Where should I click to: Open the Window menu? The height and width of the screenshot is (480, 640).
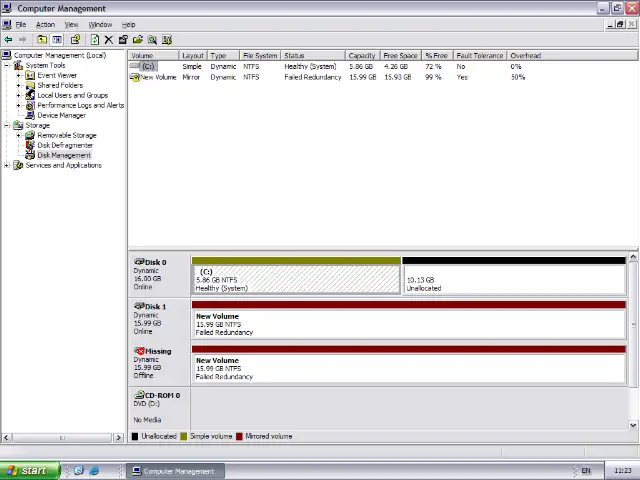[x=100, y=24]
